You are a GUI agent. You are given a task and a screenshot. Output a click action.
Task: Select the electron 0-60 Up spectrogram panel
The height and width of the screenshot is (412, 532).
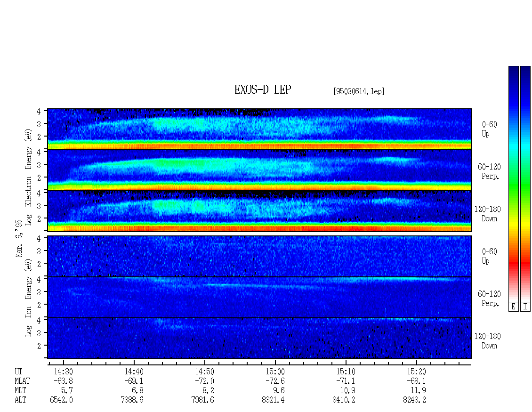259,129
